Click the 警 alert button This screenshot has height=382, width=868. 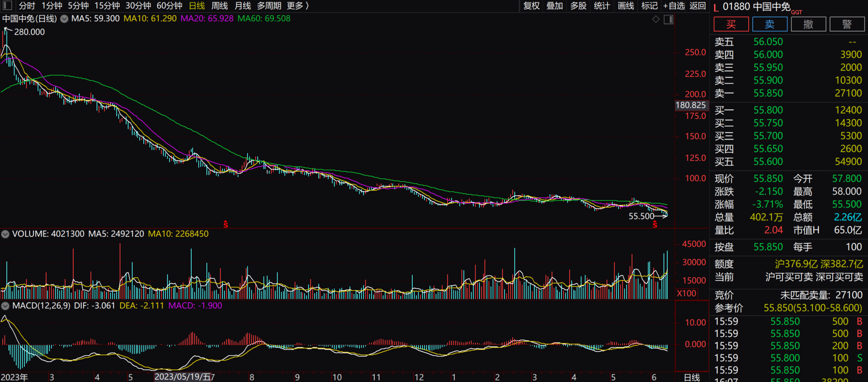point(847,24)
